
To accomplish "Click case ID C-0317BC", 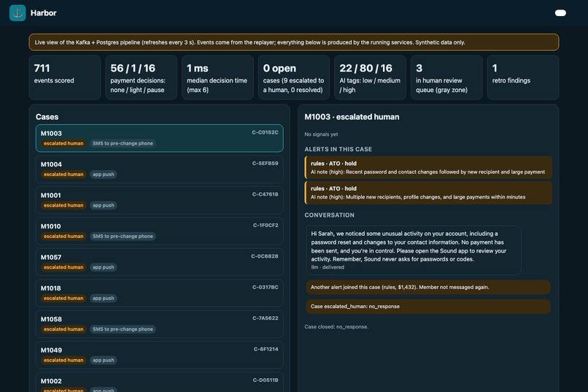I will click(265, 287).
